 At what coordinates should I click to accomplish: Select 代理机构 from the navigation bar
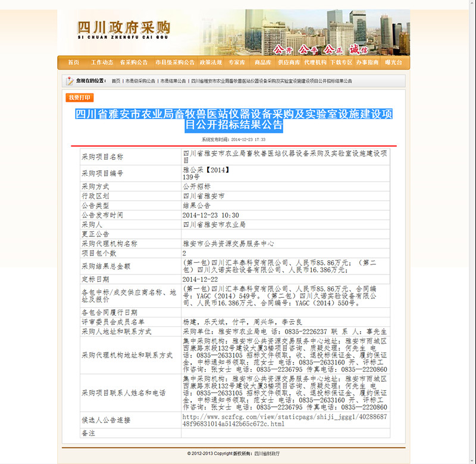(315, 63)
